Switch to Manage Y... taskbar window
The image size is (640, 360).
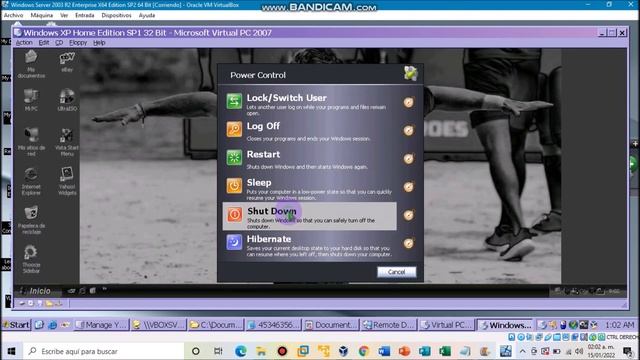pos(102,325)
